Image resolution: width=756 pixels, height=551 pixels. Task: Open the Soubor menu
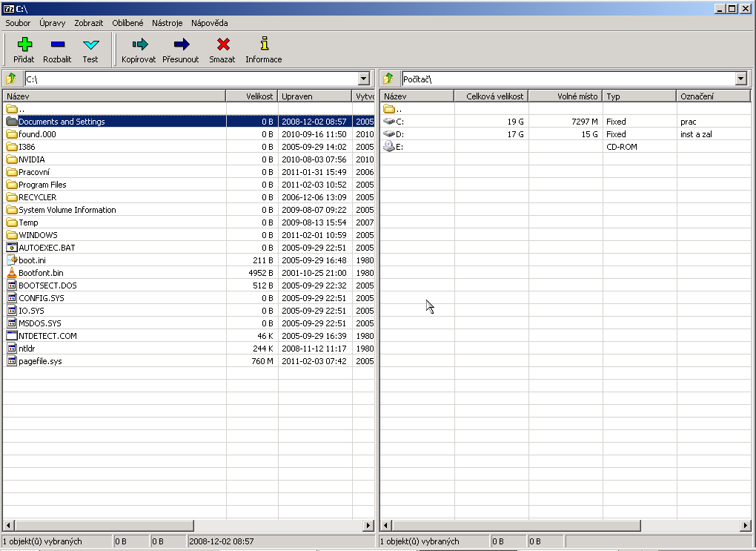click(18, 23)
